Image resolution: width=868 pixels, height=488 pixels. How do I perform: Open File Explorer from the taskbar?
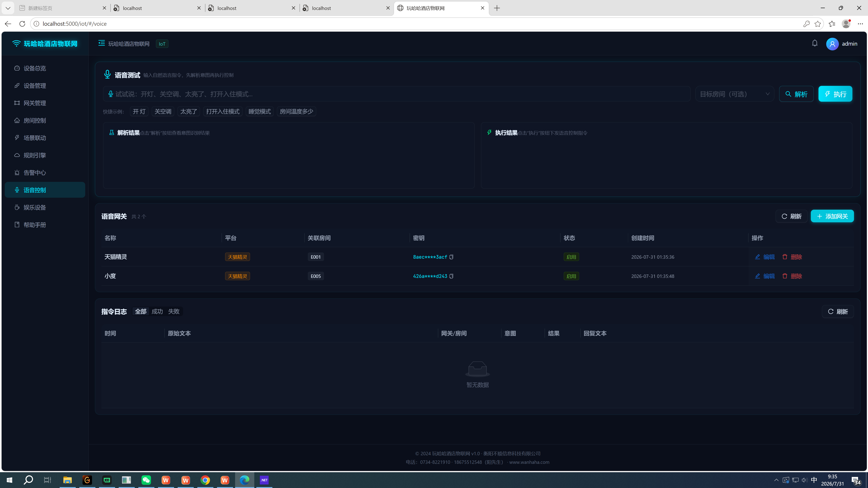(x=67, y=480)
